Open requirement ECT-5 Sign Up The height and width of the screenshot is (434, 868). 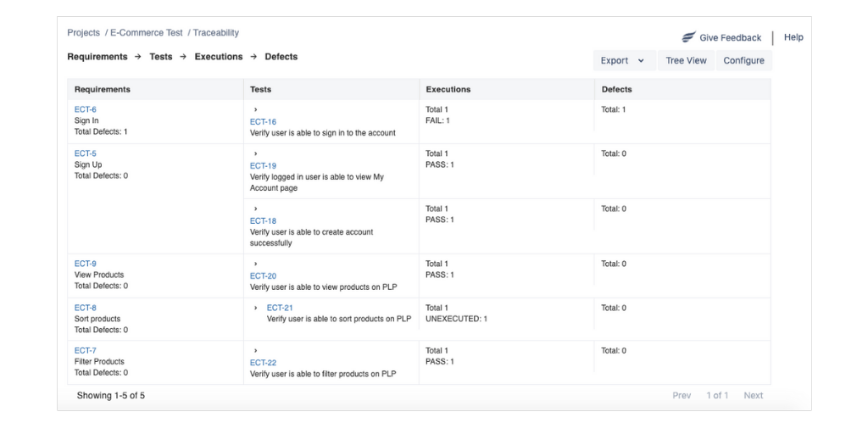coord(86,153)
